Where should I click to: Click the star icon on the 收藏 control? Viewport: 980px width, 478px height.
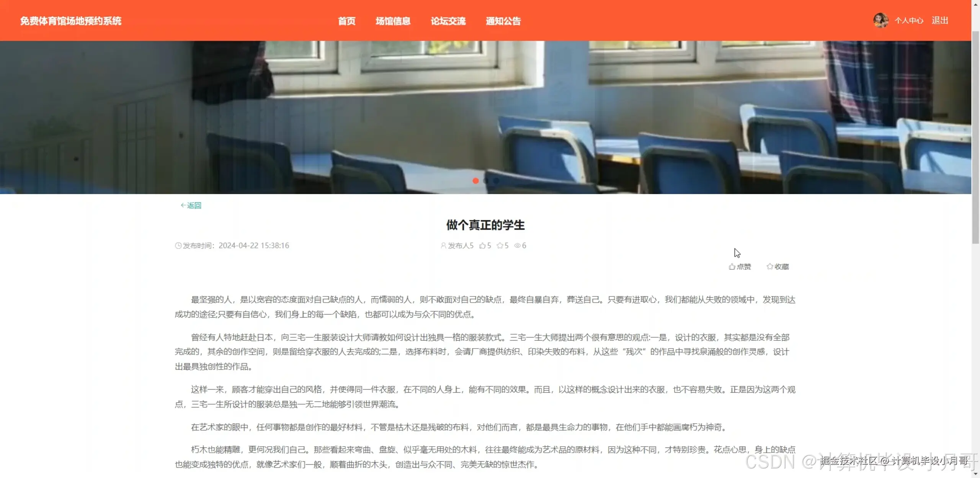[769, 267]
